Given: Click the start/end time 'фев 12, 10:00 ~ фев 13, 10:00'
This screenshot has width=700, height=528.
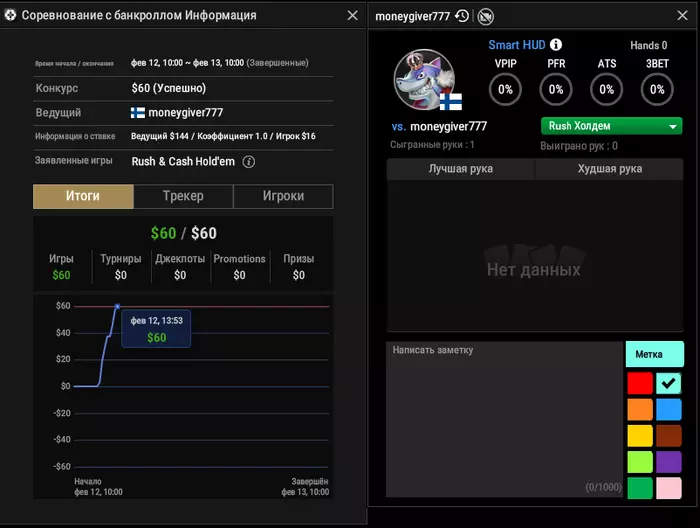Looking at the screenshot, I should tap(188, 63).
